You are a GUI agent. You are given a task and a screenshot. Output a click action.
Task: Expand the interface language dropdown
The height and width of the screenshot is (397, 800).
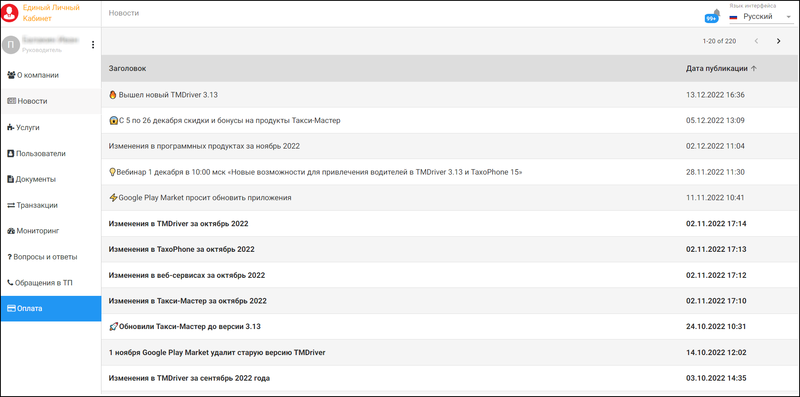coord(761,17)
